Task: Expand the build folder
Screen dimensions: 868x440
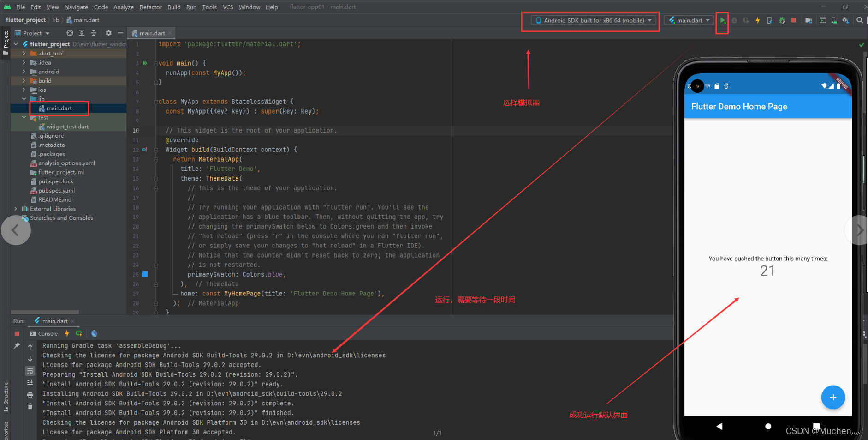Action: point(24,81)
